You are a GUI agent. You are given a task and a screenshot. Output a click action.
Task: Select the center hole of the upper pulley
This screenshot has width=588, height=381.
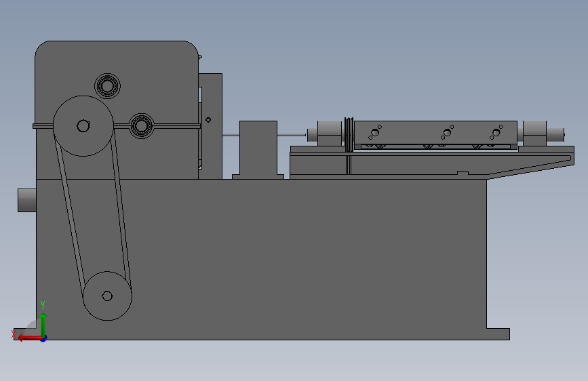coord(83,126)
